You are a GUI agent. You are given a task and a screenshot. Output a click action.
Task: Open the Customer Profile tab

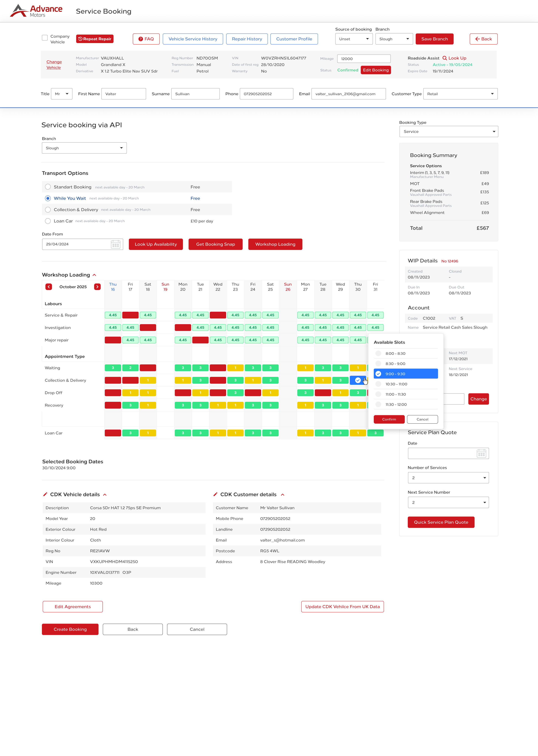(294, 39)
